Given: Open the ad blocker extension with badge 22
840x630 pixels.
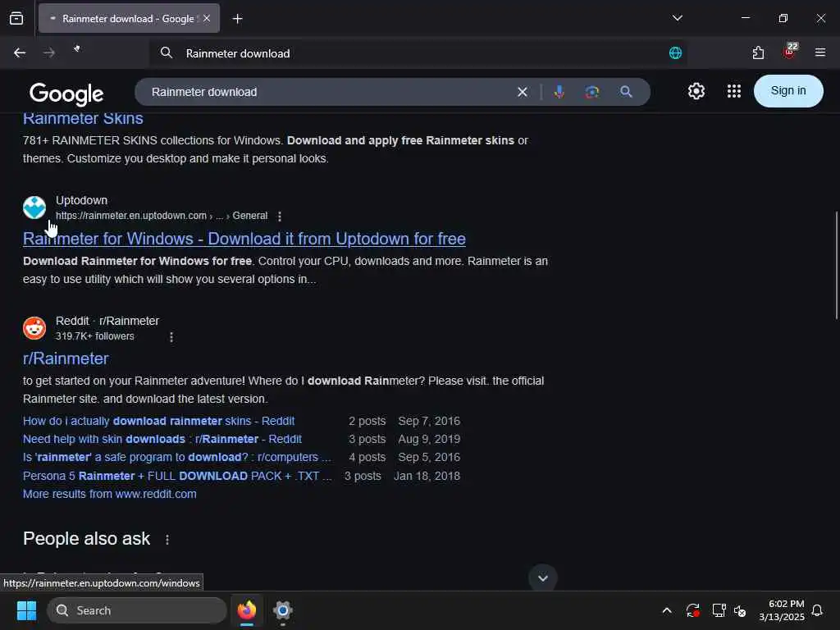Looking at the screenshot, I should [790, 52].
